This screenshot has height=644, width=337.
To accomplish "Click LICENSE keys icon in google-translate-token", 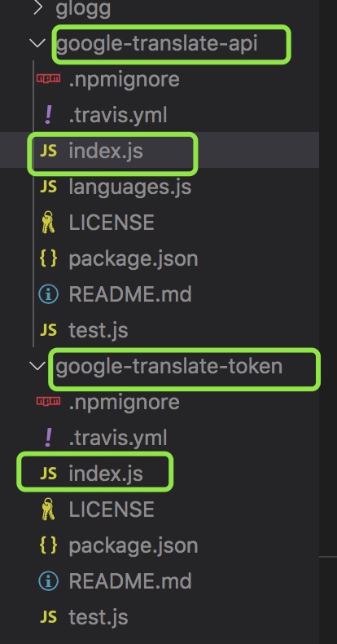I will (x=48, y=509).
